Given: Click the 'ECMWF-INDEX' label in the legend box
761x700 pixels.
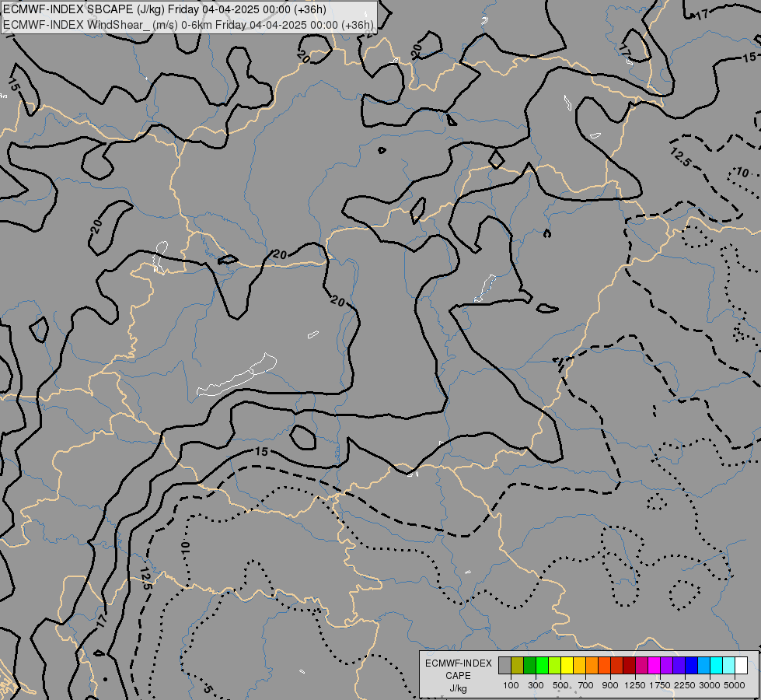Looking at the screenshot, I should [x=458, y=663].
